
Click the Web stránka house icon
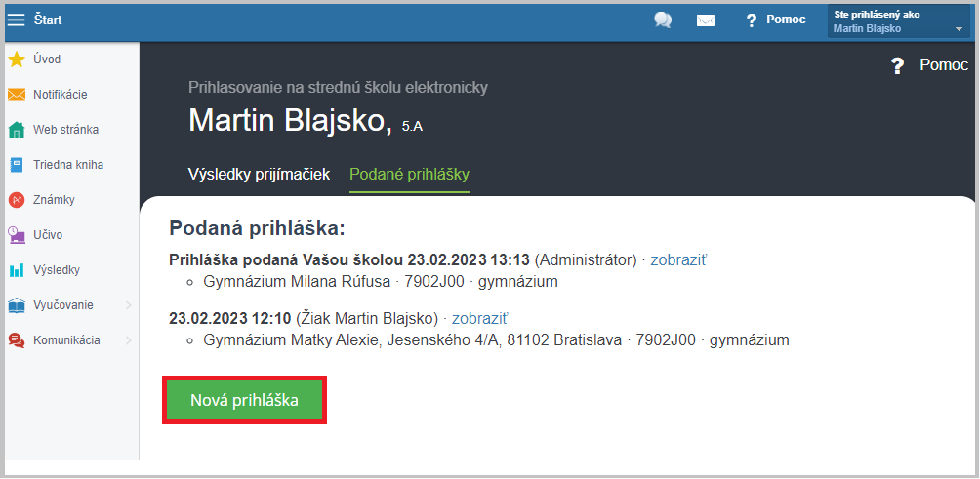tap(17, 130)
